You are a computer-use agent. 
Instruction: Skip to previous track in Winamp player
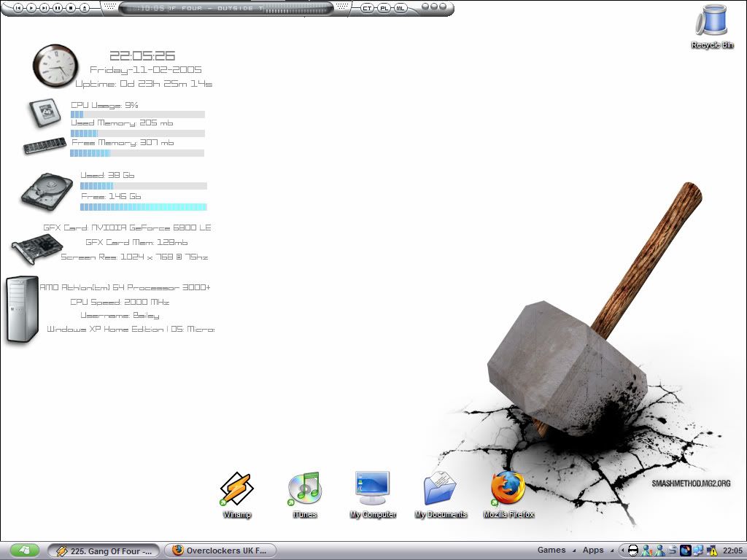18,8
